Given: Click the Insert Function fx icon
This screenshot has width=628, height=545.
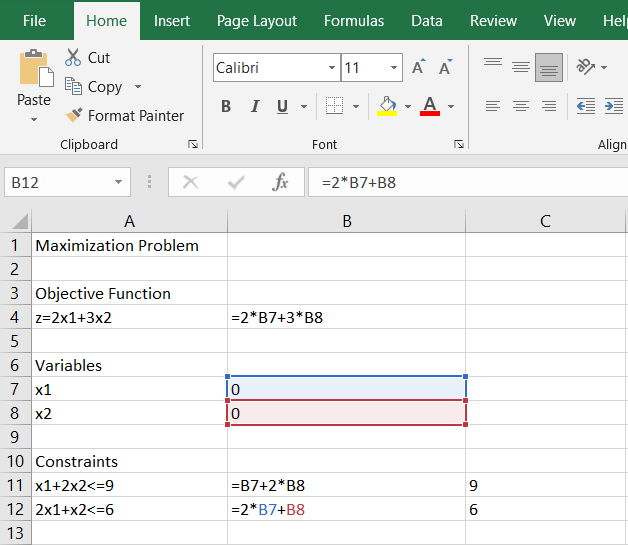Looking at the screenshot, I should pos(281,182).
